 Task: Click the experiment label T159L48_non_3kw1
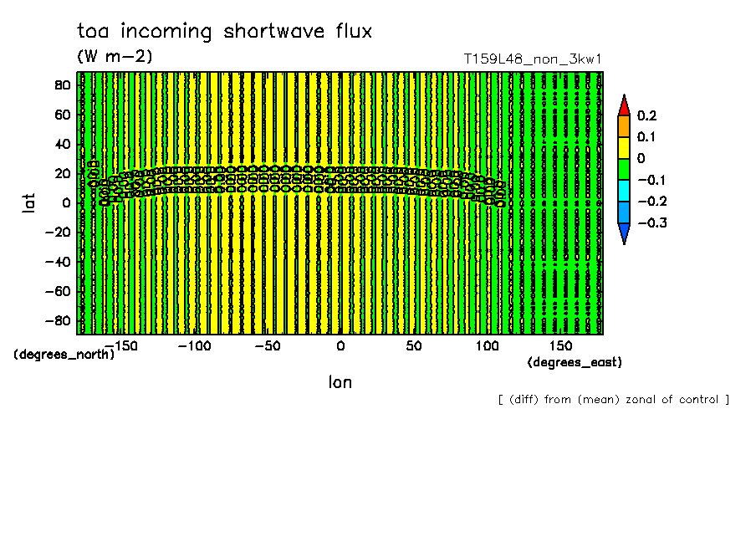click(533, 59)
